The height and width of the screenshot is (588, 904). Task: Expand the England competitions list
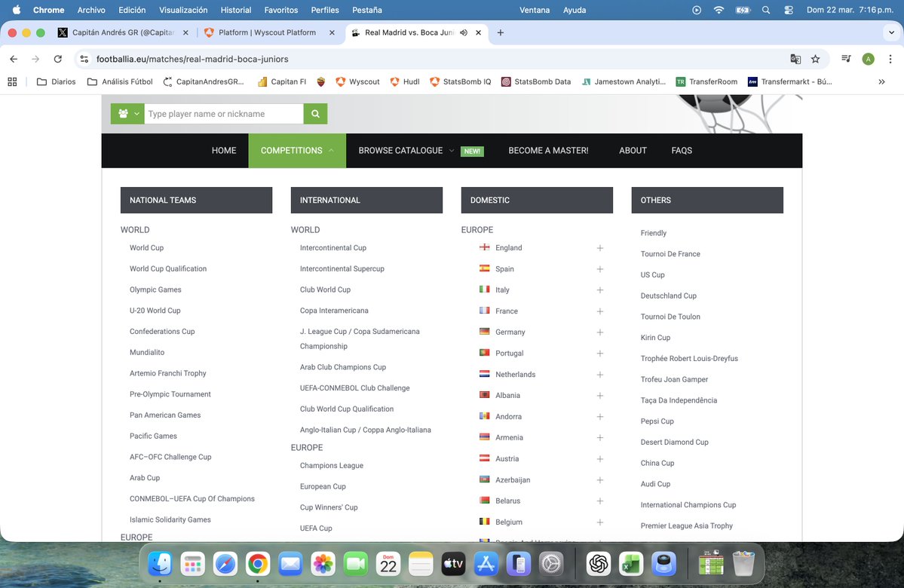(599, 248)
